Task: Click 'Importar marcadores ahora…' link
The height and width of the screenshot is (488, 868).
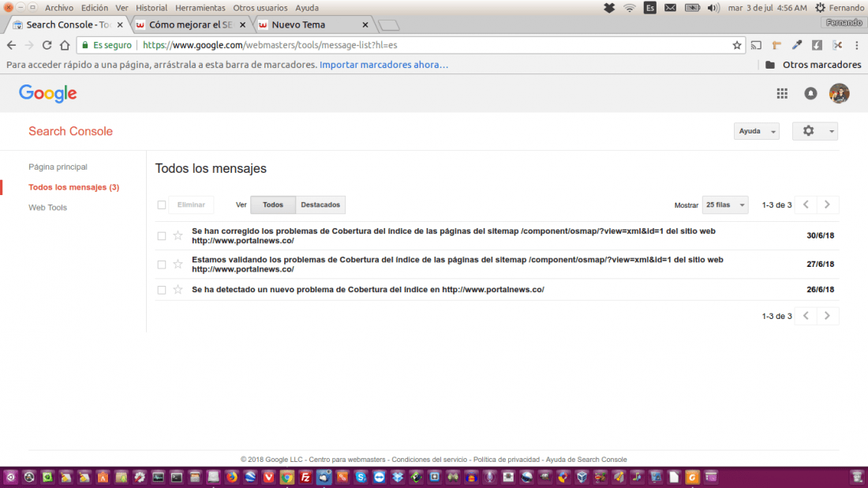Action: click(x=383, y=65)
